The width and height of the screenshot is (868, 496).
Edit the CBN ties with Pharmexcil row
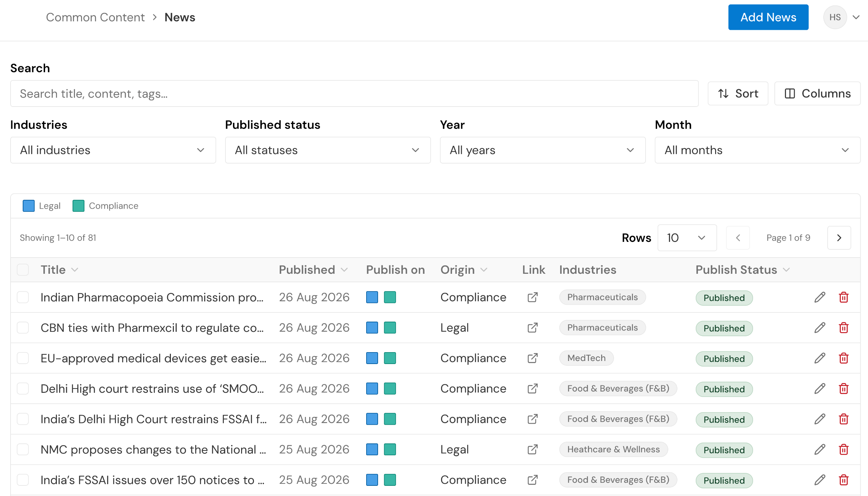(820, 328)
